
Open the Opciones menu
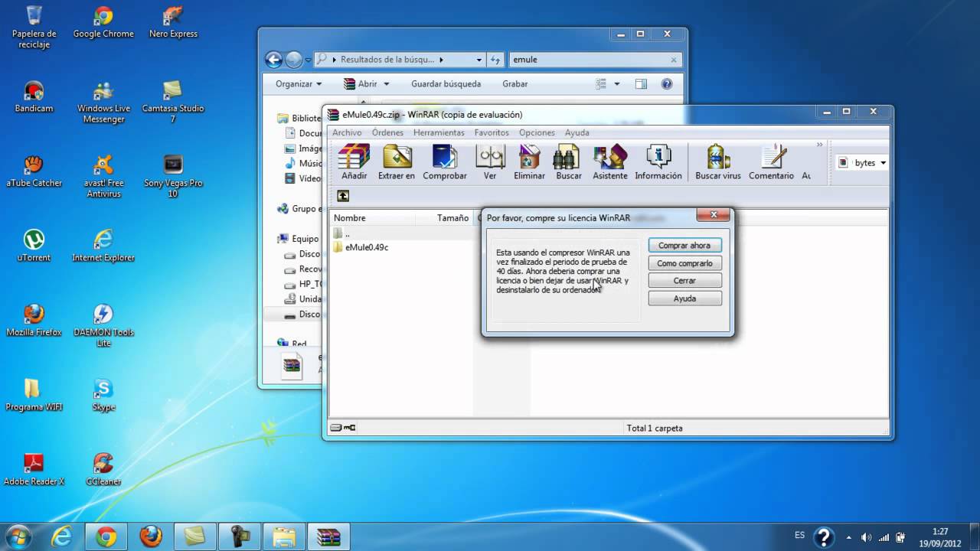point(537,132)
